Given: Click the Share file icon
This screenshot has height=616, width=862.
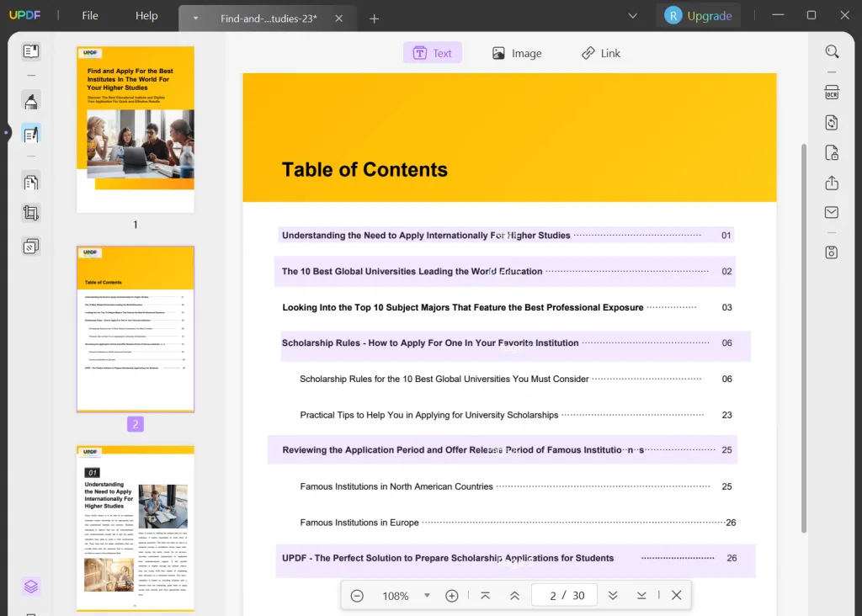Looking at the screenshot, I should [832, 183].
